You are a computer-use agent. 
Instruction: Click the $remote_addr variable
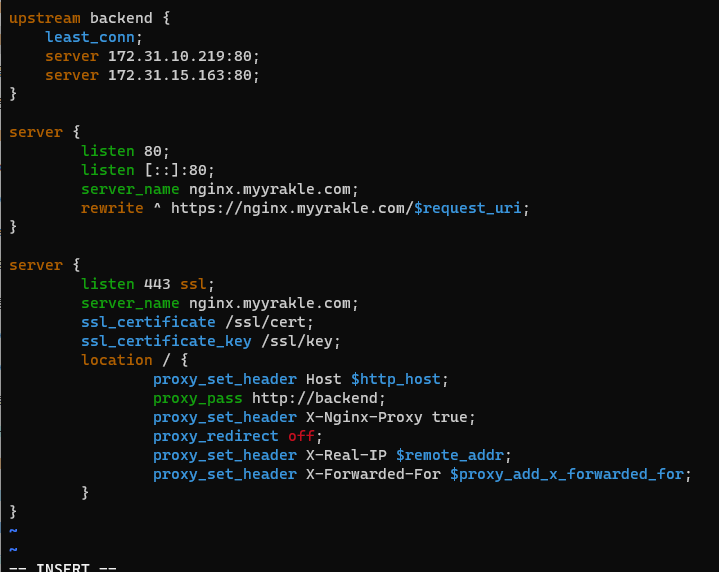pos(452,455)
